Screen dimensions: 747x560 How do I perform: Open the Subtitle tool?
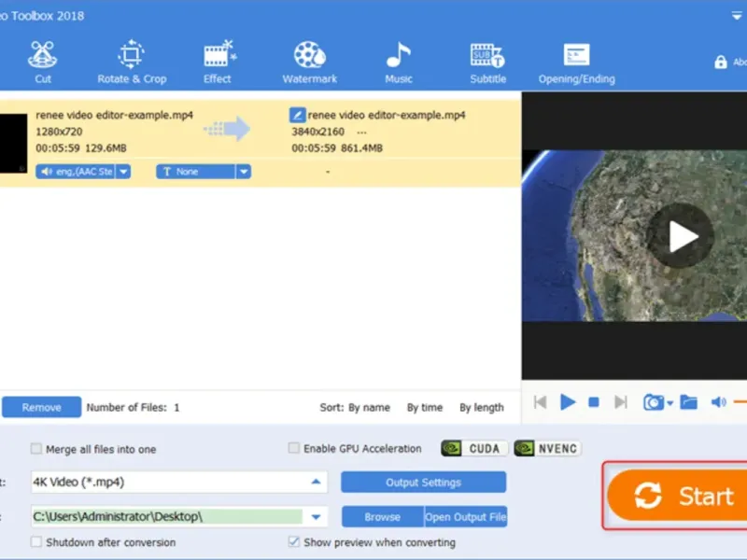487,62
